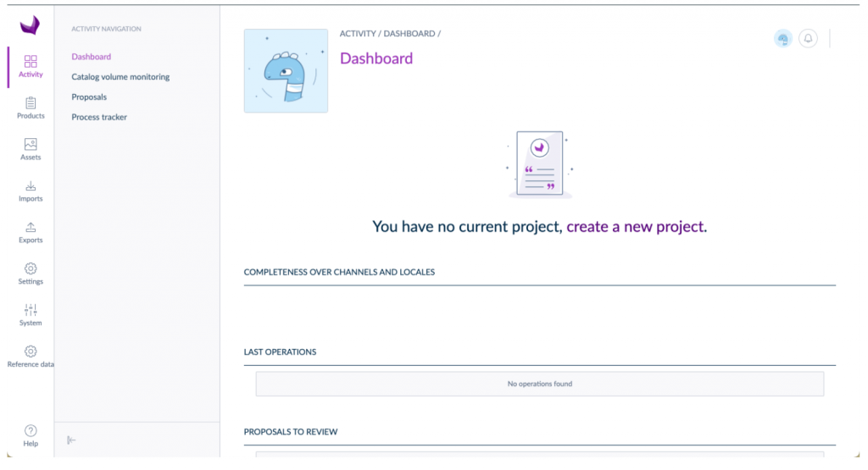Open the Exports section
Image resolution: width=868 pixels, height=470 pixels.
(x=31, y=232)
